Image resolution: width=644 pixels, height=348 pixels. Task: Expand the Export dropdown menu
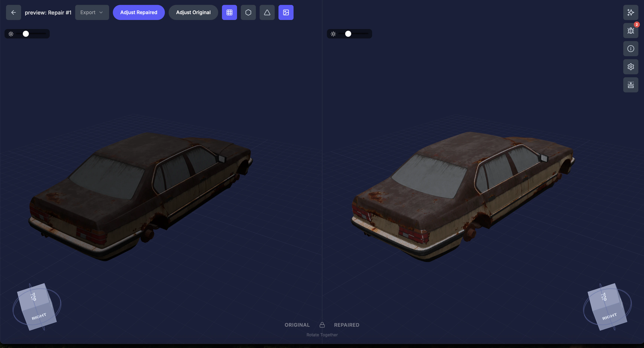[92, 12]
